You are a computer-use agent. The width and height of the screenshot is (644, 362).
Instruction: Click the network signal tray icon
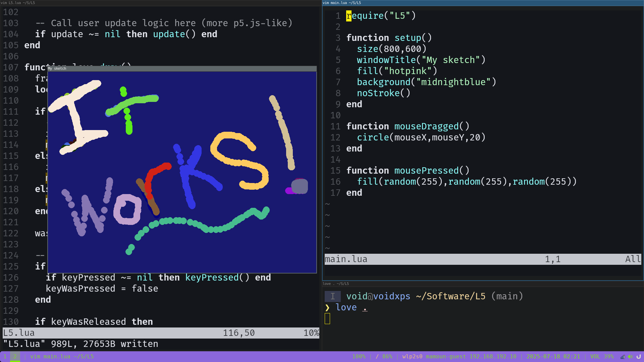(x=623, y=357)
